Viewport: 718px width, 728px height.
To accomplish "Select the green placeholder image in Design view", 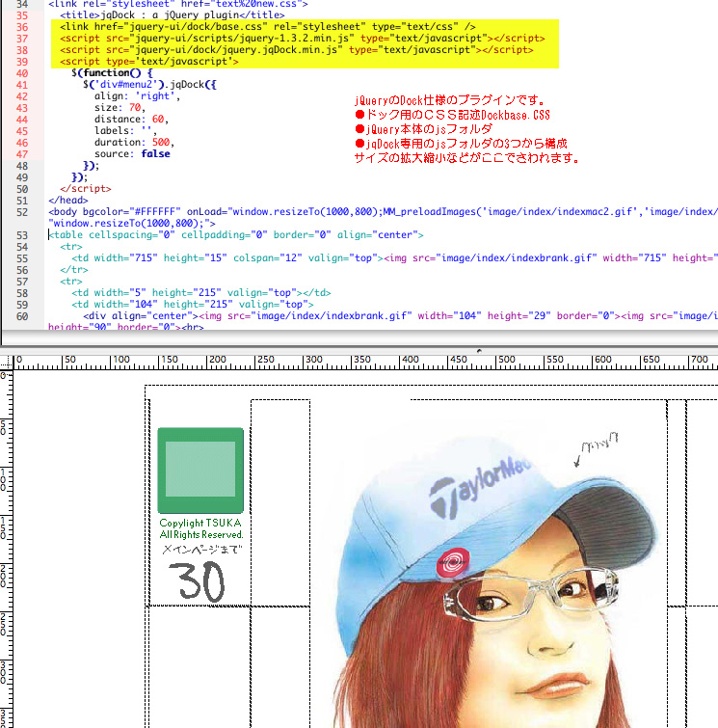I will 200,470.
